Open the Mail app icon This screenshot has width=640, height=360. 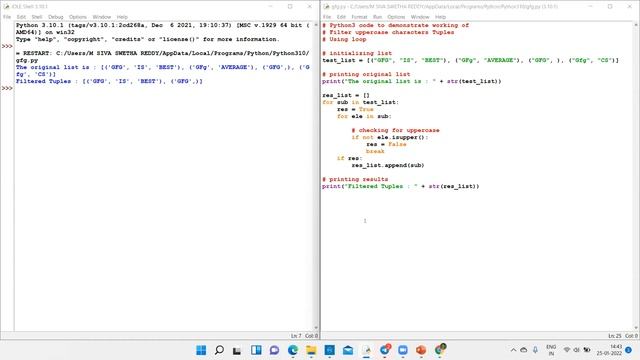click(348, 350)
